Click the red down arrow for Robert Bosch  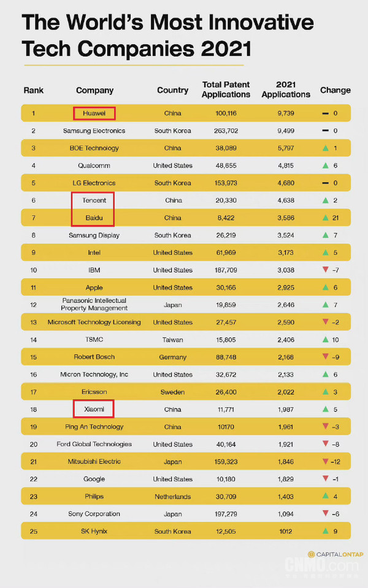point(325,357)
